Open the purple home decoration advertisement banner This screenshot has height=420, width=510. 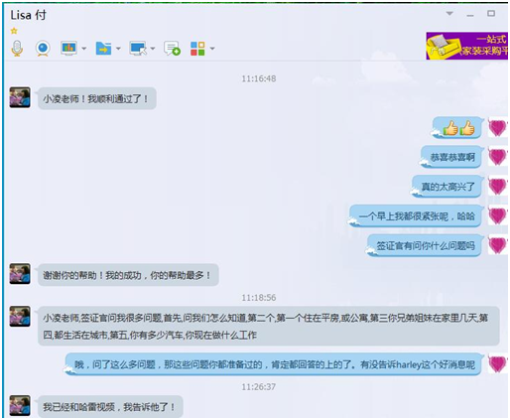pyautogui.click(x=466, y=46)
